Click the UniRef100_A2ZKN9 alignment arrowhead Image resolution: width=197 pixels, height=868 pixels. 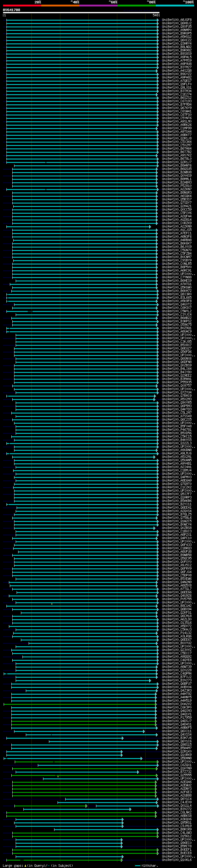coord(150,227)
